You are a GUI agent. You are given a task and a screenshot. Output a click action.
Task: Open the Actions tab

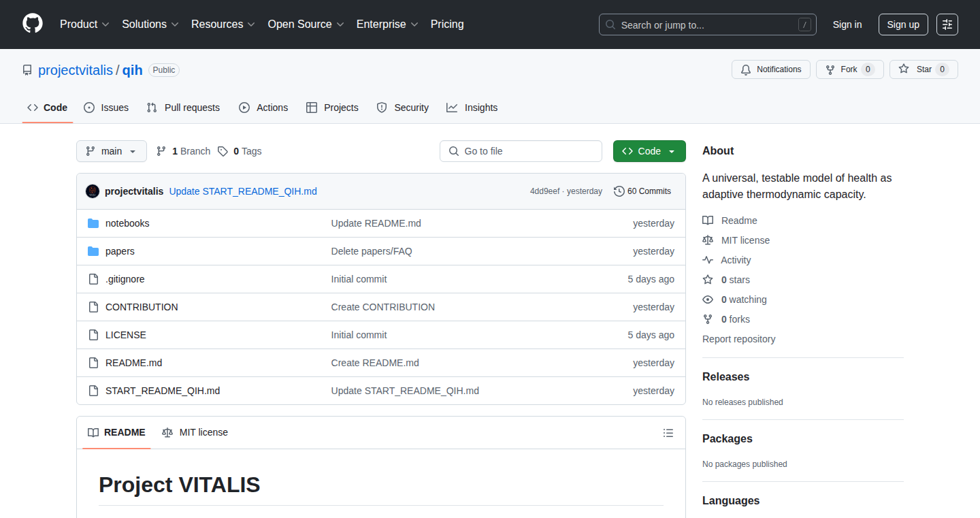[x=263, y=108]
